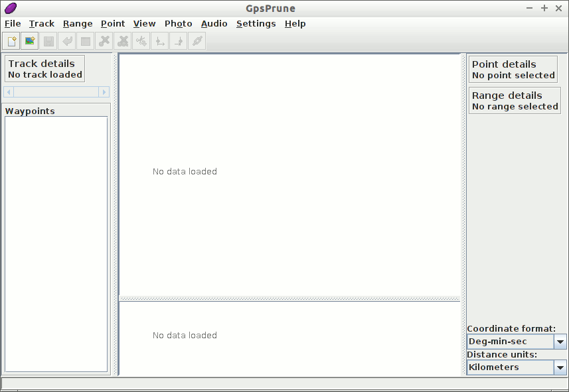The image size is (569, 392).
Task: Click the Add photos toolbar icon
Action: pyautogui.click(x=30, y=41)
